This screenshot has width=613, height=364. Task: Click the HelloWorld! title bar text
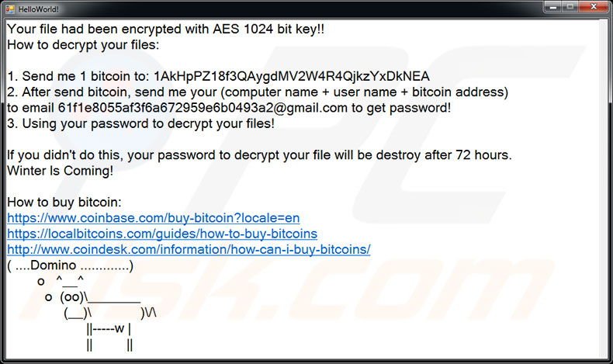pyautogui.click(x=37, y=8)
